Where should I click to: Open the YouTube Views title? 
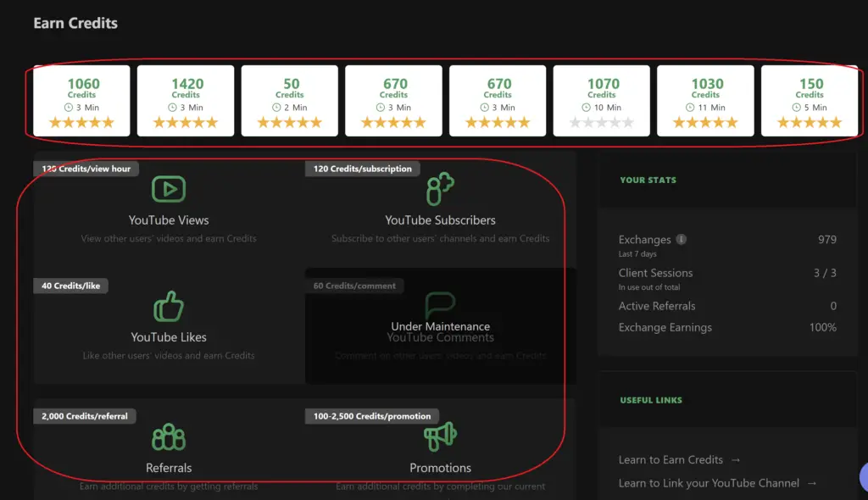tap(169, 220)
